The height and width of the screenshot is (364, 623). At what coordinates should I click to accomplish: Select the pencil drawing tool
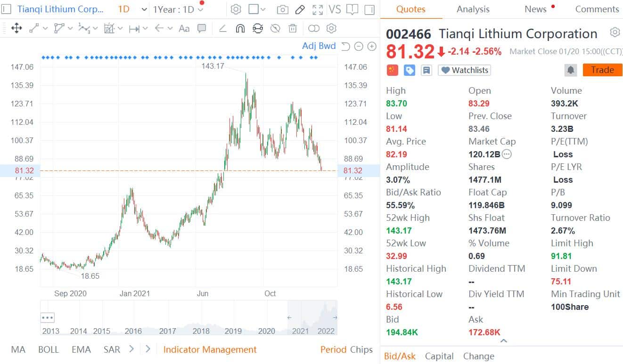coord(300,8)
